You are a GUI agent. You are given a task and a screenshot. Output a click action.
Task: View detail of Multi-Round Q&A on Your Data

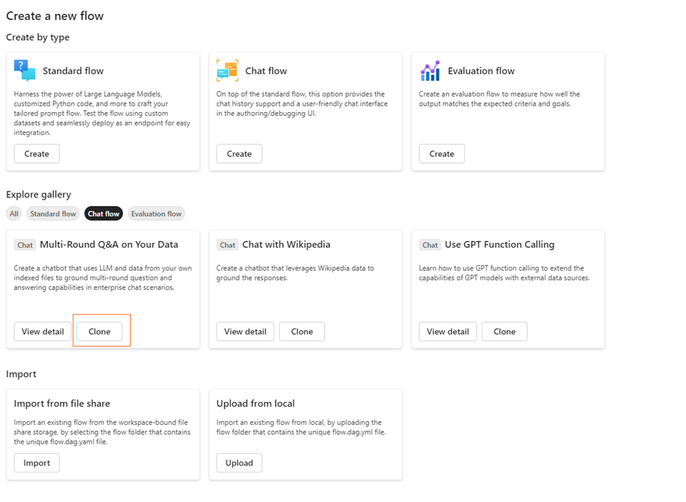[41, 331]
